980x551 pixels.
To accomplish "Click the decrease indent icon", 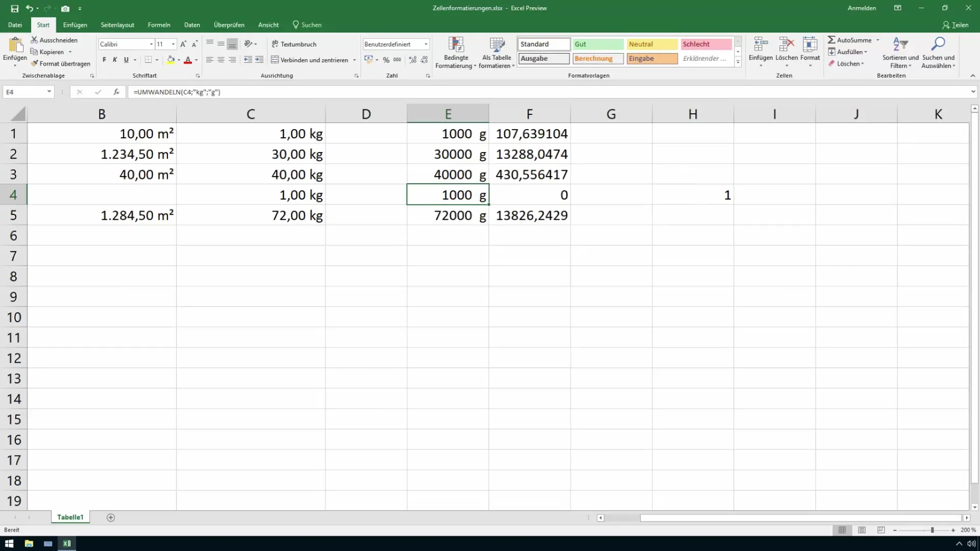I will (x=248, y=60).
